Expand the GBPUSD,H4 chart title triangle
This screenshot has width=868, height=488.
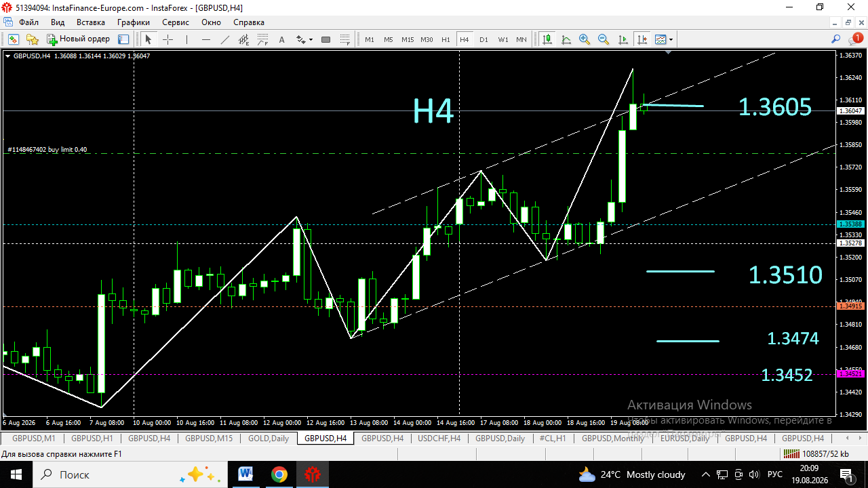pyautogui.click(x=7, y=56)
